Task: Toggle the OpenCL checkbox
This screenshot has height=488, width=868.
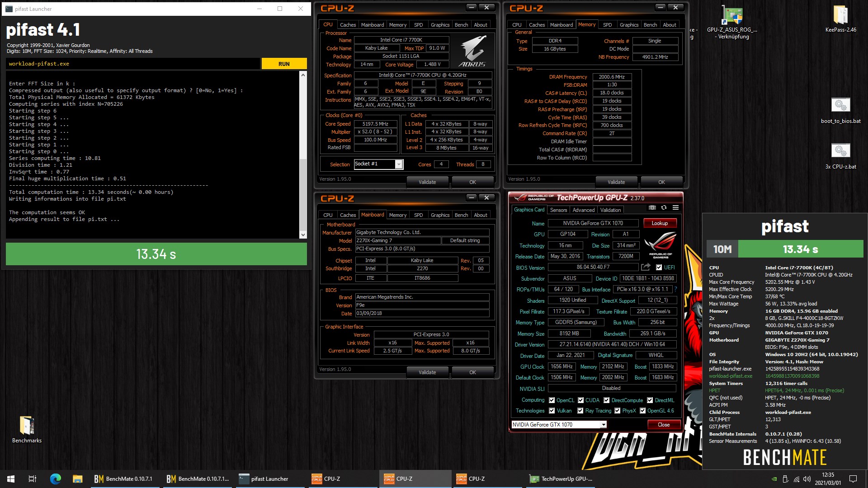Action: [552, 400]
